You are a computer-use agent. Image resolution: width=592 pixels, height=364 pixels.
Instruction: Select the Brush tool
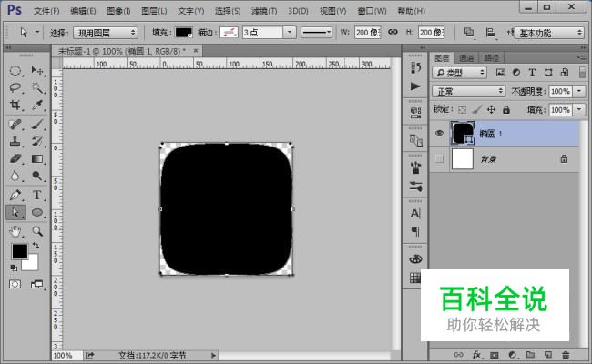click(37, 124)
